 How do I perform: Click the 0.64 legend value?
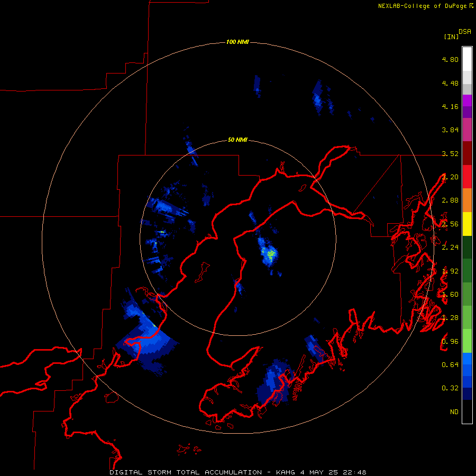pyautogui.click(x=450, y=364)
